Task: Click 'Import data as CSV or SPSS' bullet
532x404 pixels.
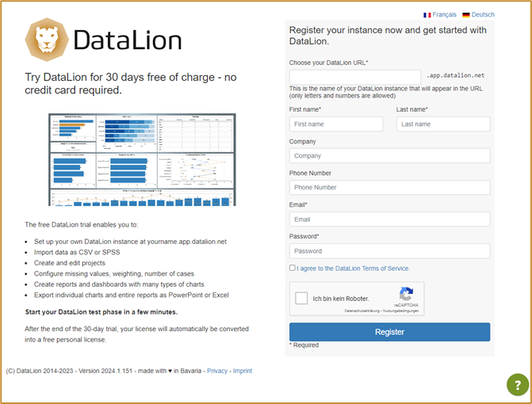Action: [77, 252]
